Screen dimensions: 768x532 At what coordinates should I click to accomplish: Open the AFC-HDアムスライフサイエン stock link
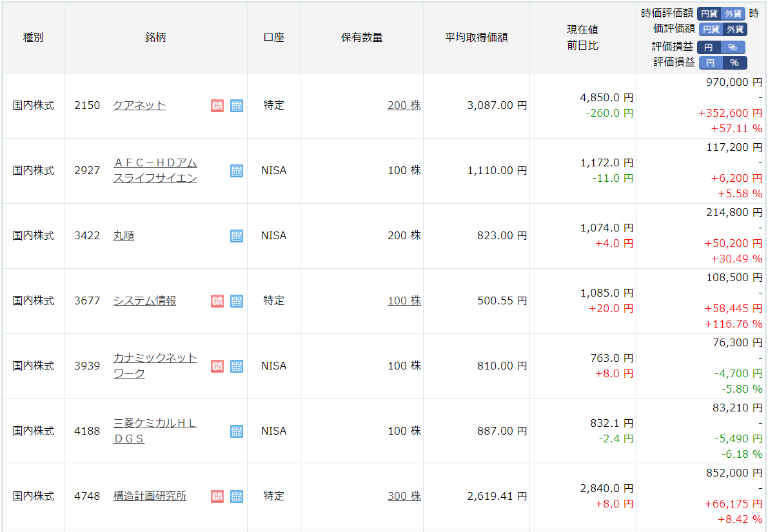pos(155,170)
